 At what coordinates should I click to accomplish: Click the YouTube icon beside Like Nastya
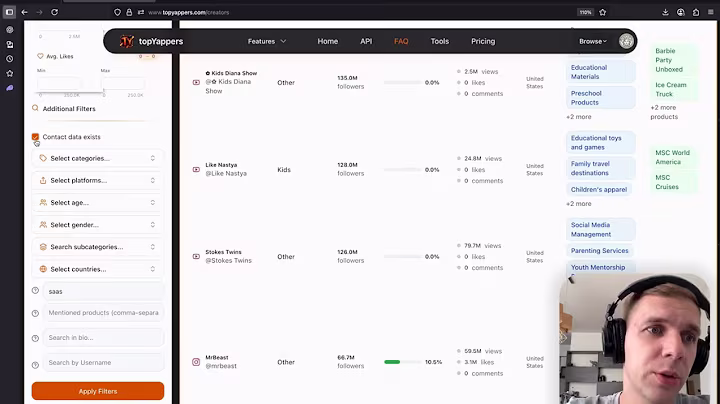tap(196, 169)
